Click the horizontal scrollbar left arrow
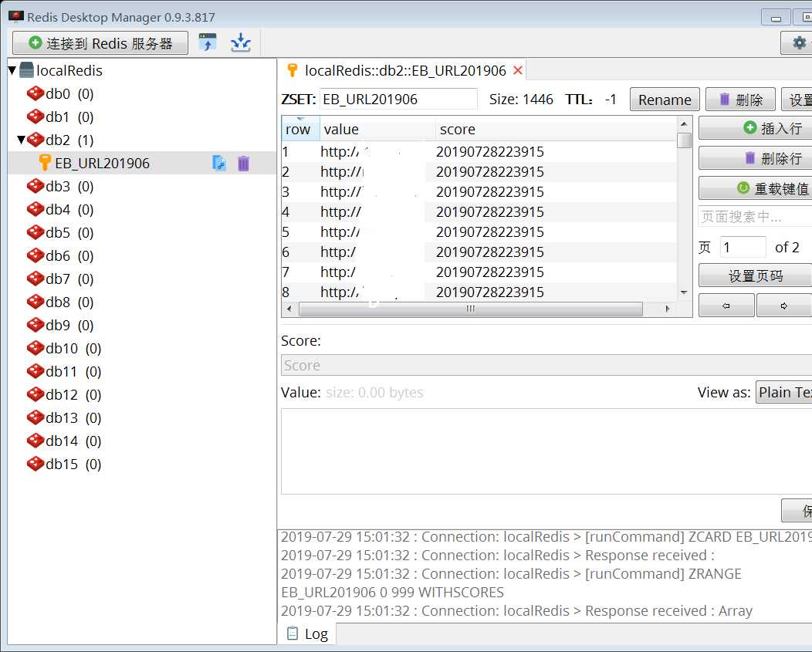The height and width of the screenshot is (652, 812). point(289,309)
